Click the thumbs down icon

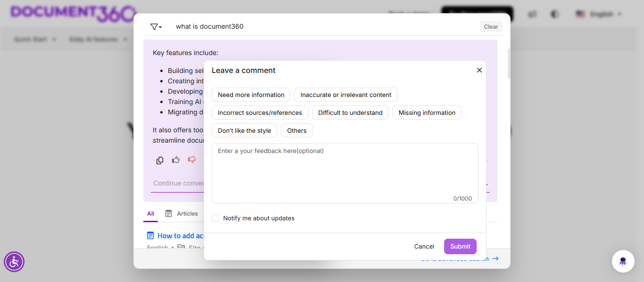click(x=192, y=160)
